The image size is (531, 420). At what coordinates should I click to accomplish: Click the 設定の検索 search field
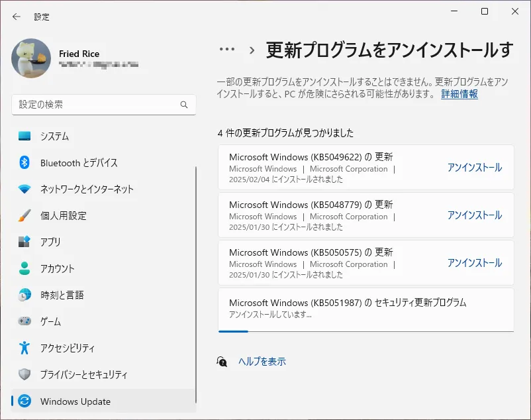(104, 105)
